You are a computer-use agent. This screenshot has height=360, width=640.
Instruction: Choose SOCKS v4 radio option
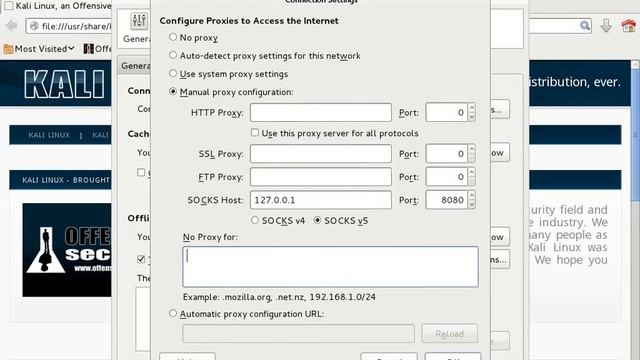255,220
